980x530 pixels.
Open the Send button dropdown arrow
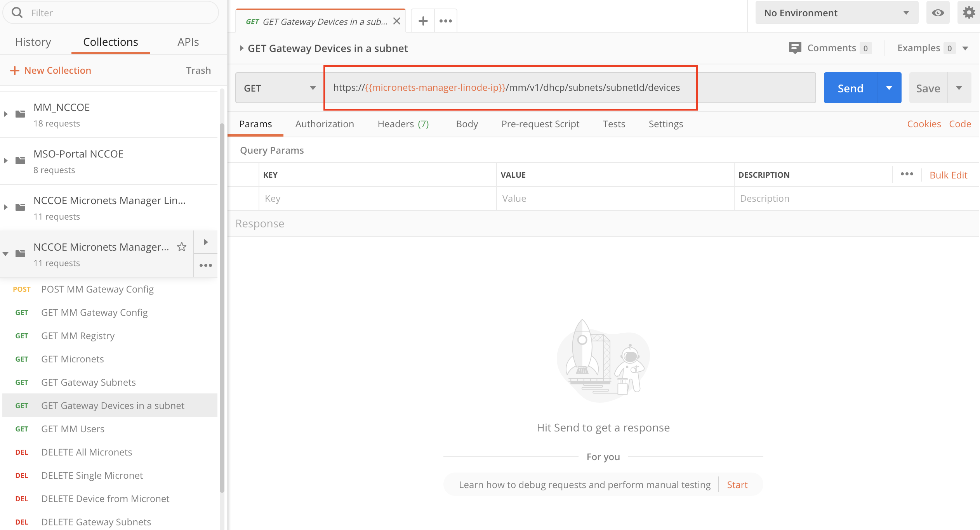pos(890,88)
